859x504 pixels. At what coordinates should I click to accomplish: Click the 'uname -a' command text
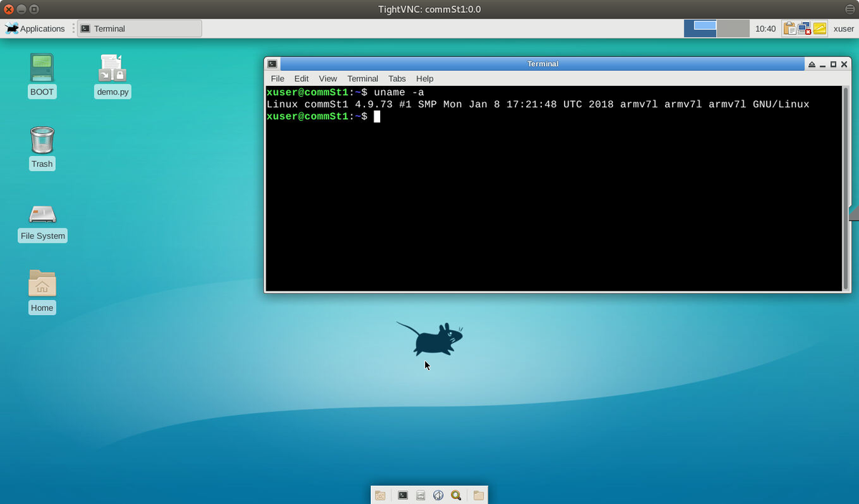coord(399,92)
